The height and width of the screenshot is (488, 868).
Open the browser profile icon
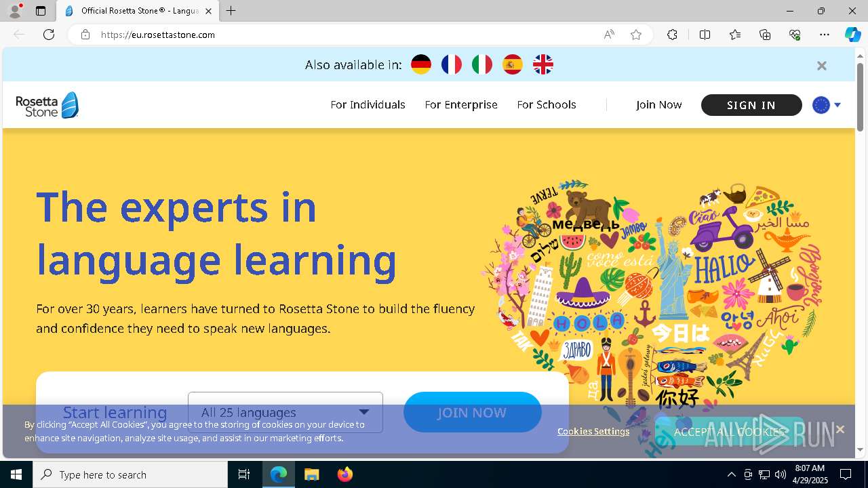(x=15, y=11)
